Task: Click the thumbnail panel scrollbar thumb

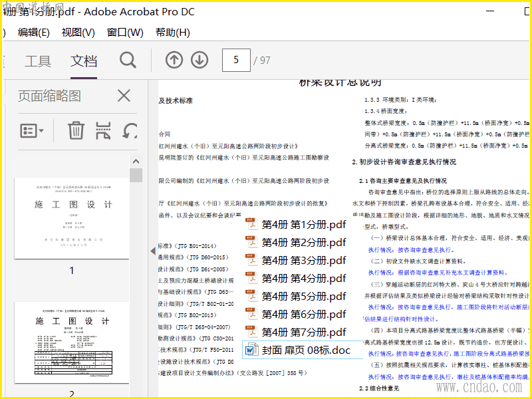Action: coord(136,176)
